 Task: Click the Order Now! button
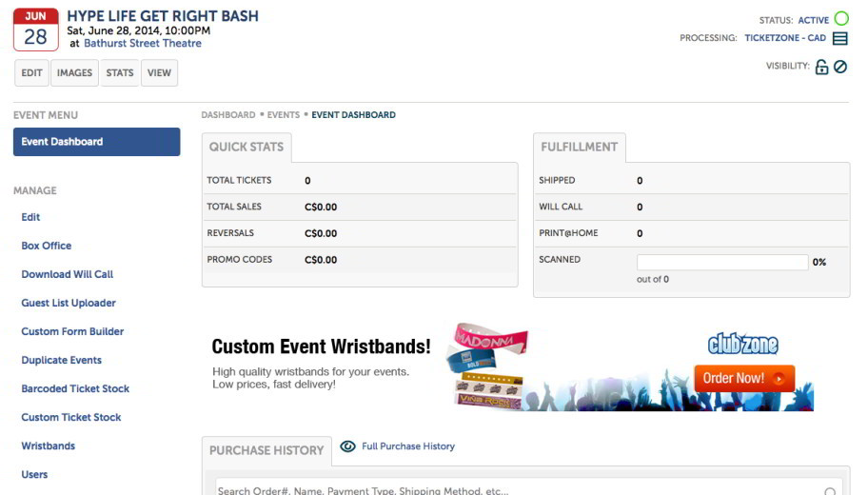(744, 378)
